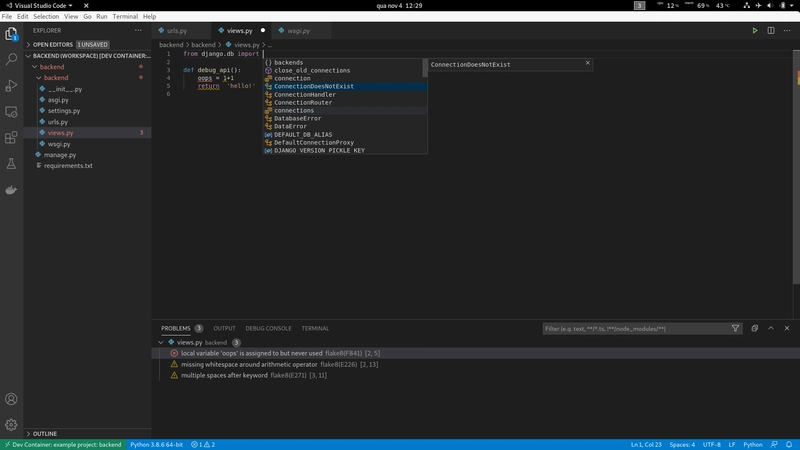Click Python 3.8.6 64-bit interpreter selector
This screenshot has height=450, width=800.
(159, 444)
